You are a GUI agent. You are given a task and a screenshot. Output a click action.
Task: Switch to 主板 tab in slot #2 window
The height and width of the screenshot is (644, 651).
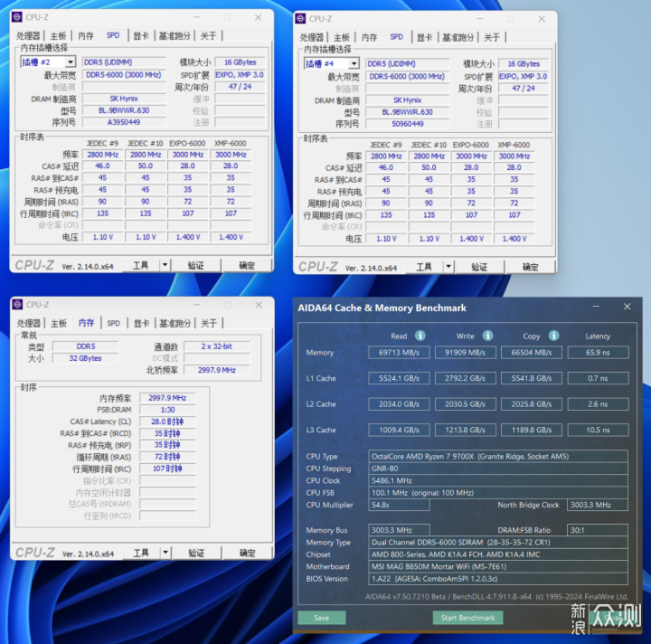[x=58, y=36]
